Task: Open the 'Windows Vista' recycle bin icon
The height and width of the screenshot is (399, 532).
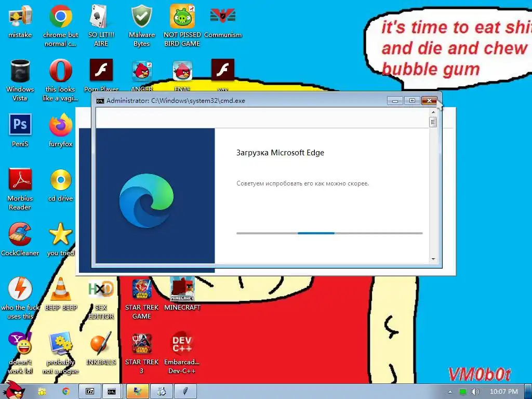Action: pyautogui.click(x=20, y=80)
